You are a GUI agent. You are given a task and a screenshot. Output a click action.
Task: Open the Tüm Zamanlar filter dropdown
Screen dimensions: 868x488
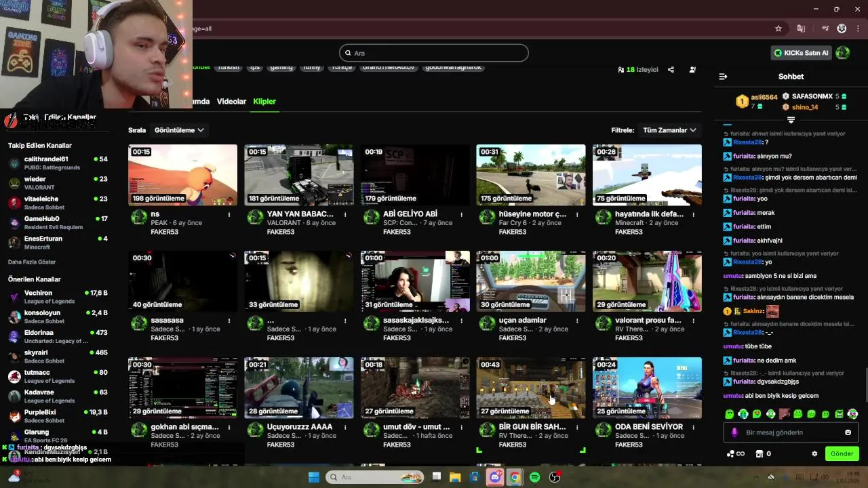coord(669,130)
